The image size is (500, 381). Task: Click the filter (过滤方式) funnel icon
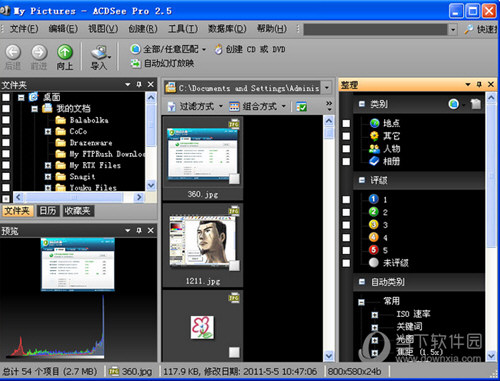[171, 107]
